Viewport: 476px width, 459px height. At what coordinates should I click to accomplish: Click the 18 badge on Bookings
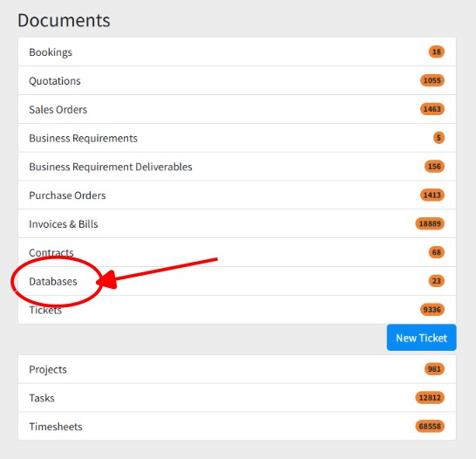point(437,52)
